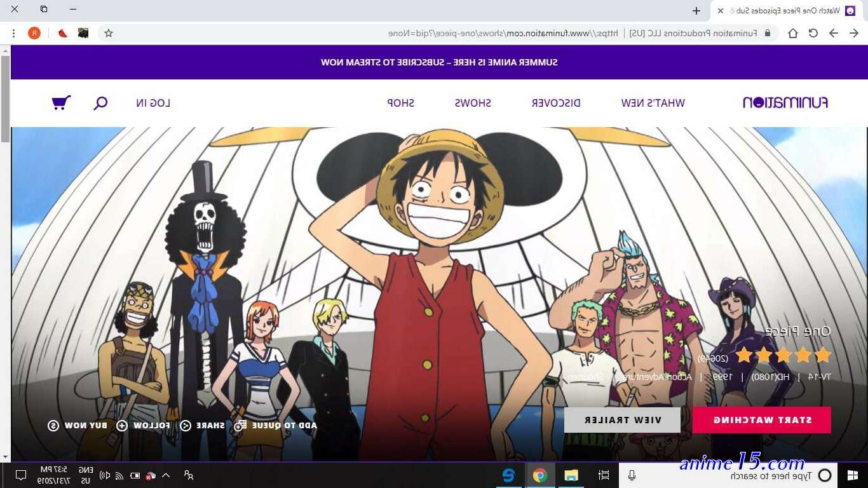
Task: Open Task View on taskbar
Action: (604, 475)
